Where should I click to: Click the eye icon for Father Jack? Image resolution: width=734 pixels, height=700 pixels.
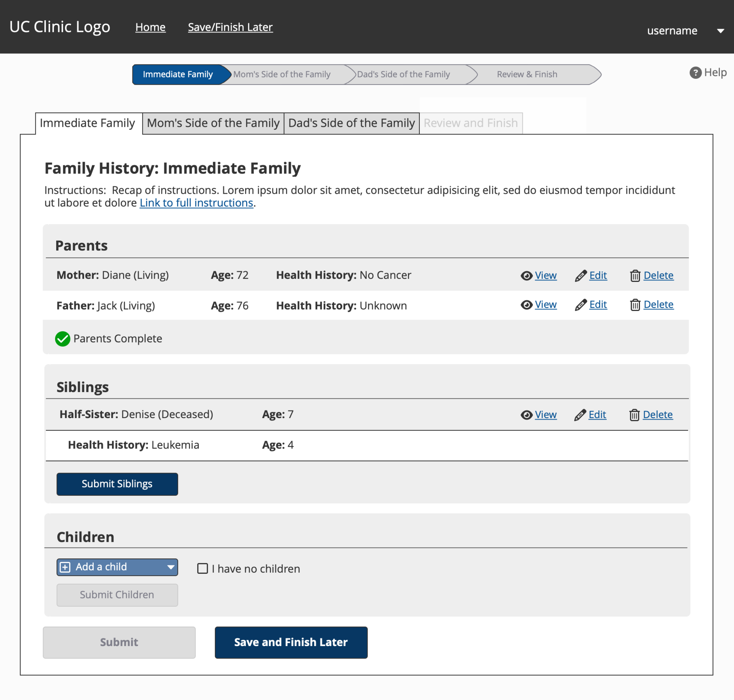click(526, 305)
